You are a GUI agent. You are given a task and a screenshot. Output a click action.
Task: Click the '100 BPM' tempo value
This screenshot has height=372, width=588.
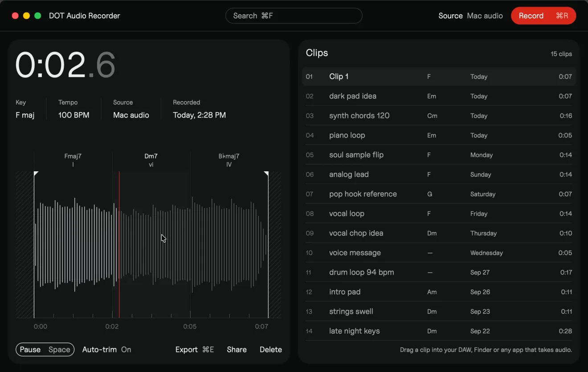pos(74,115)
